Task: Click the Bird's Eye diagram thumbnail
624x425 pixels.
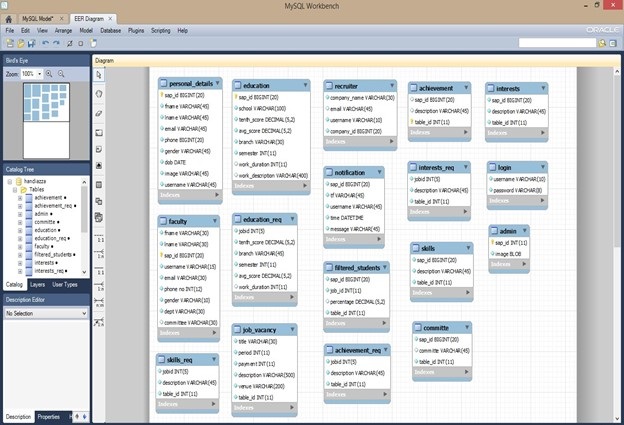Action: coord(46,121)
